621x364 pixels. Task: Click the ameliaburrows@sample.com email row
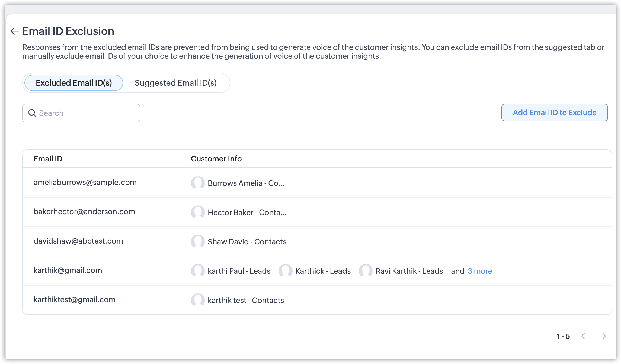(85, 183)
